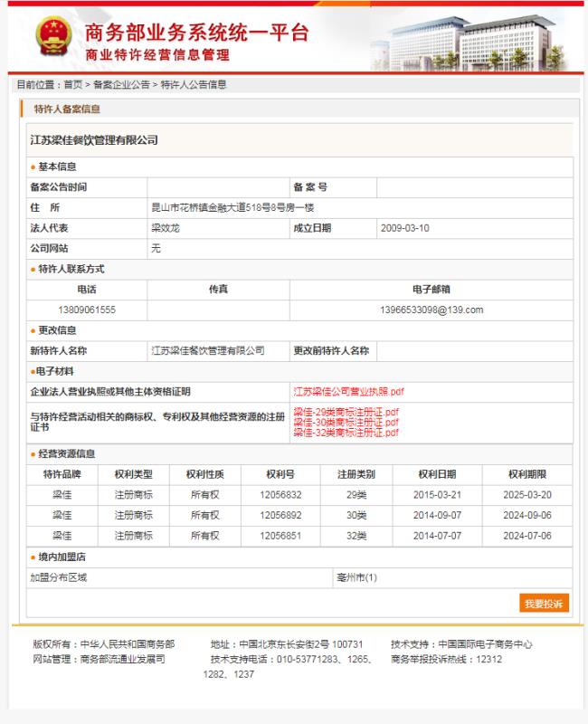Open 梁佳-32类商标注册证.pdf link
Viewport: 588px width, 724px height.
pos(346,433)
